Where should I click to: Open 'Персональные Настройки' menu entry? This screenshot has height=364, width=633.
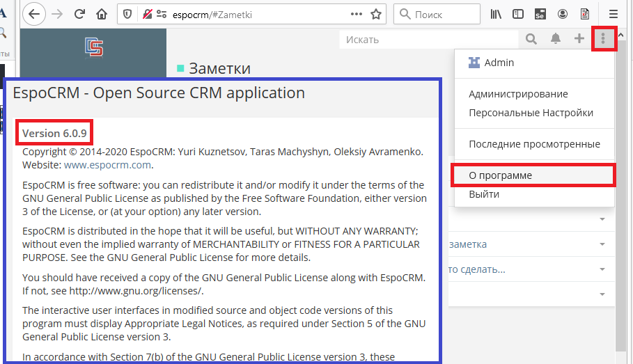[x=531, y=113]
